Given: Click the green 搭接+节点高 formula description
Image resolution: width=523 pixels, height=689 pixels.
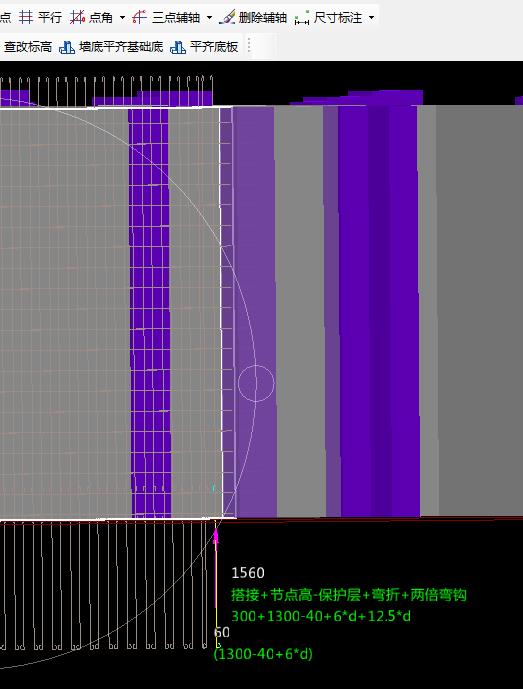Looking at the screenshot, I should pos(349,595).
